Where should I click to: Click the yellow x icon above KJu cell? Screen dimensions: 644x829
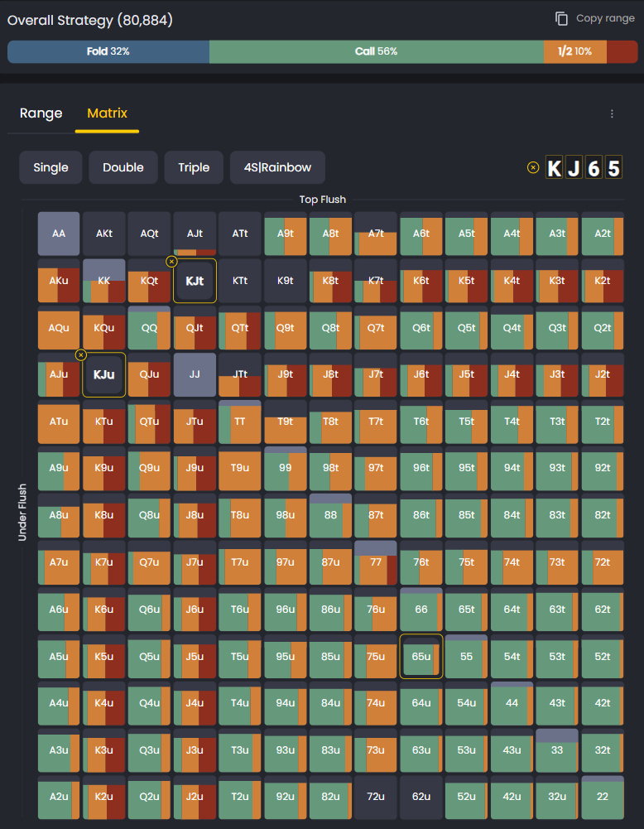pyautogui.click(x=81, y=354)
